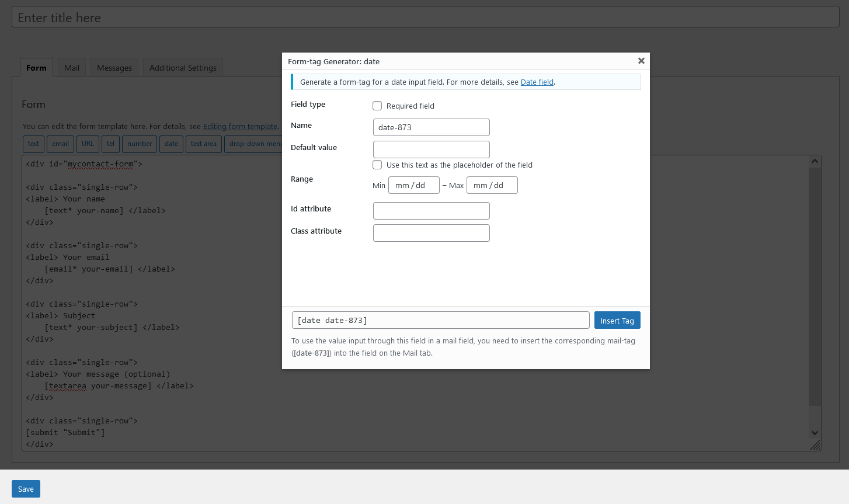Viewport: 849px width, 504px height.
Task: Click the number tag generator button
Action: [x=140, y=144]
